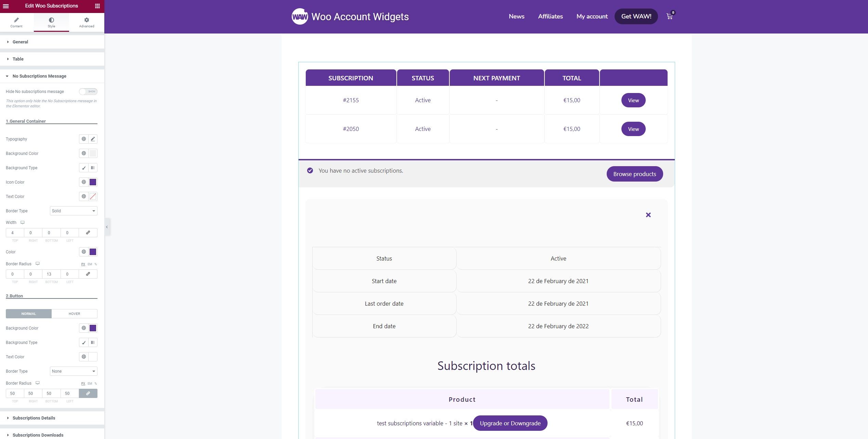Click globe icon for Button Background Color
868x439 pixels.
(x=84, y=328)
